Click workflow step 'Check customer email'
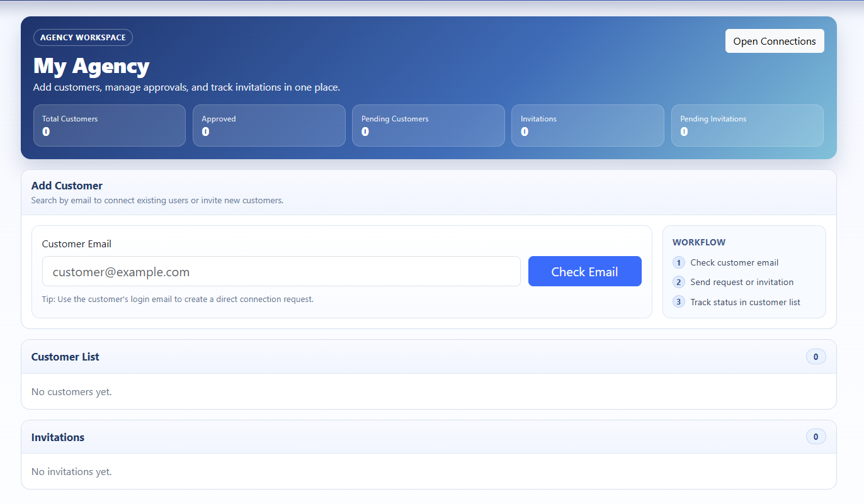 tap(734, 262)
